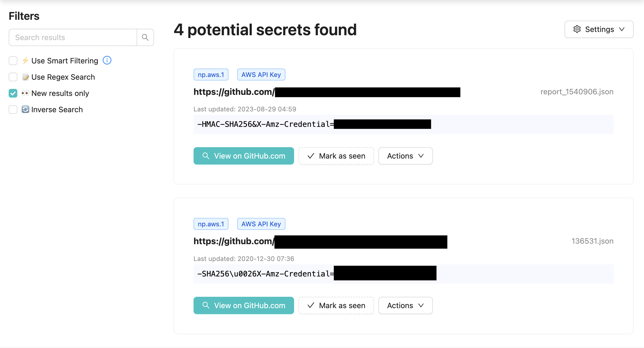Click the lightning bolt icon for Smart Filtering

25,60
